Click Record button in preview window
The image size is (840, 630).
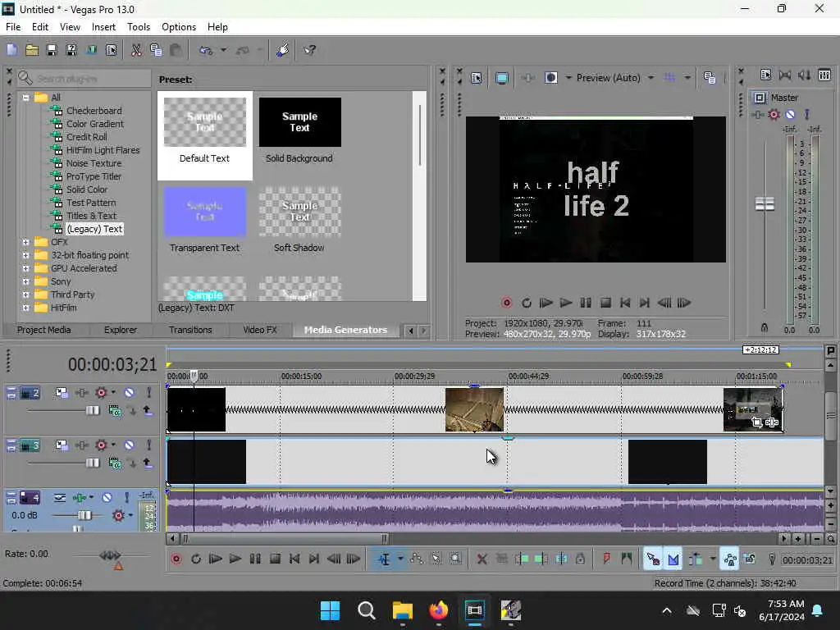click(506, 304)
